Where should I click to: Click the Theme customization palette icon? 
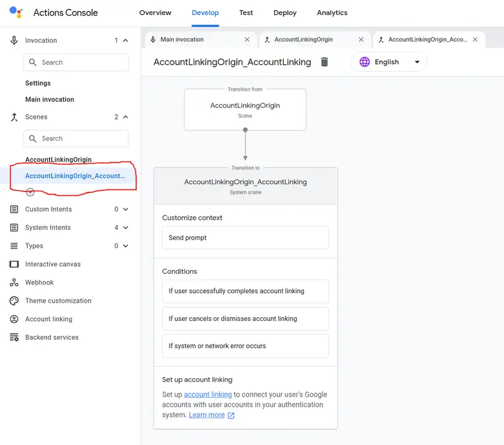[x=14, y=300]
